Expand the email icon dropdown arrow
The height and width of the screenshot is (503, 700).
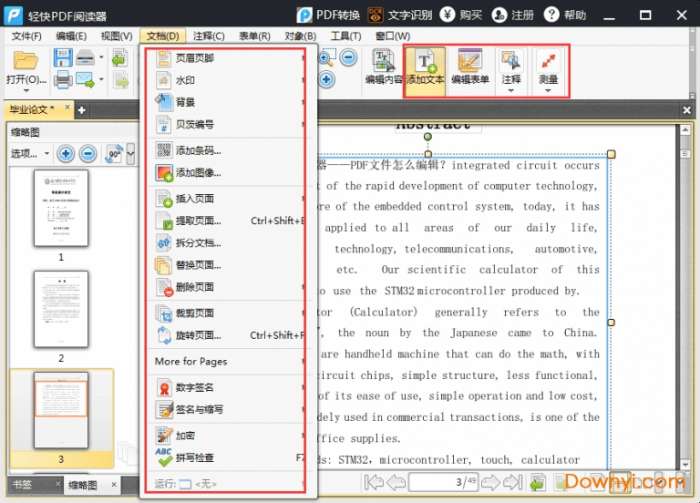point(101,79)
